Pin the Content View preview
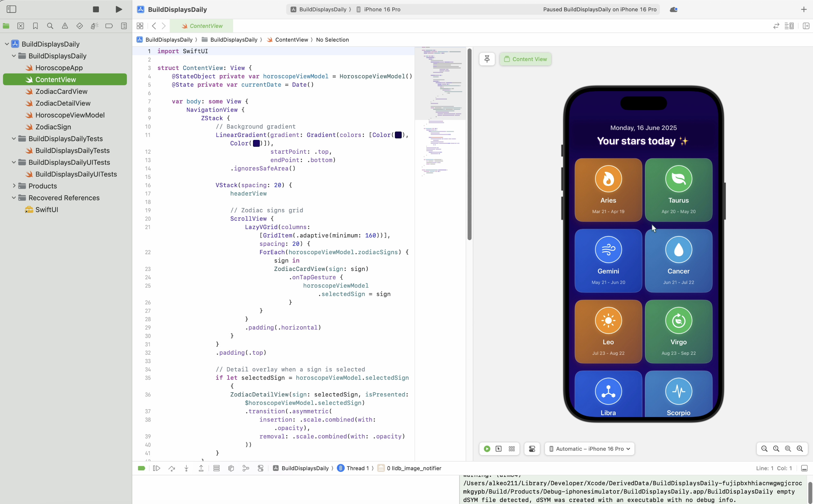 [x=487, y=59]
